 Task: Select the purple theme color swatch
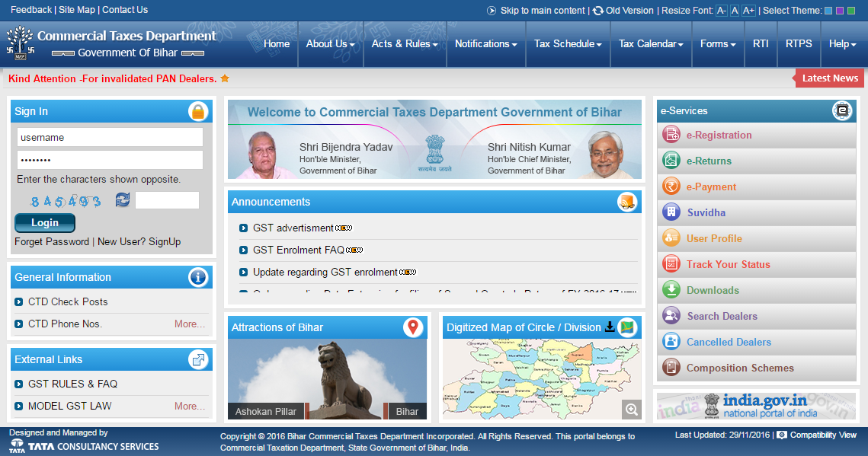840,11
